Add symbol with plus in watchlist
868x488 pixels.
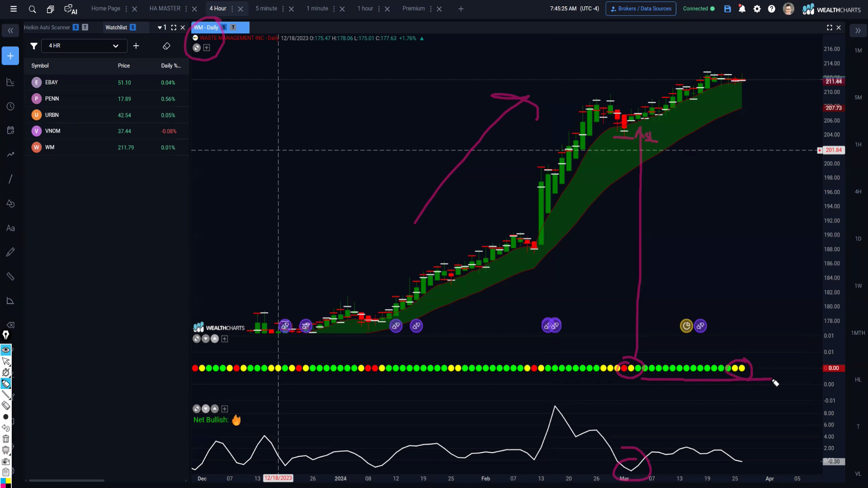pyautogui.click(x=136, y=46)
